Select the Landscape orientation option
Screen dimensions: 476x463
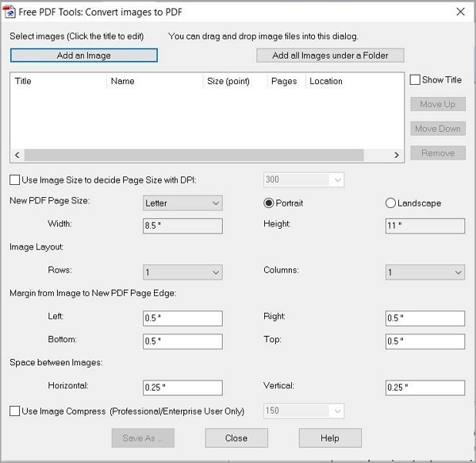(x=390, y=203)
